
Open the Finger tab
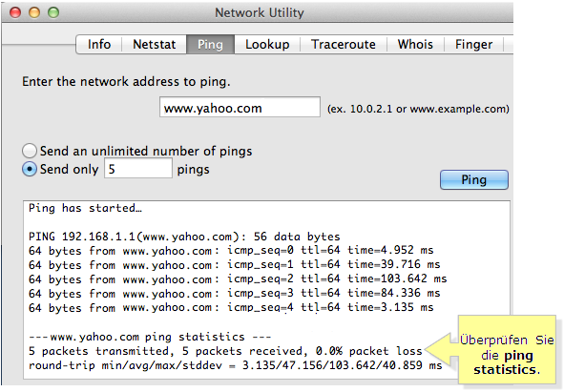pyautogui.click(x=473, y=44)
